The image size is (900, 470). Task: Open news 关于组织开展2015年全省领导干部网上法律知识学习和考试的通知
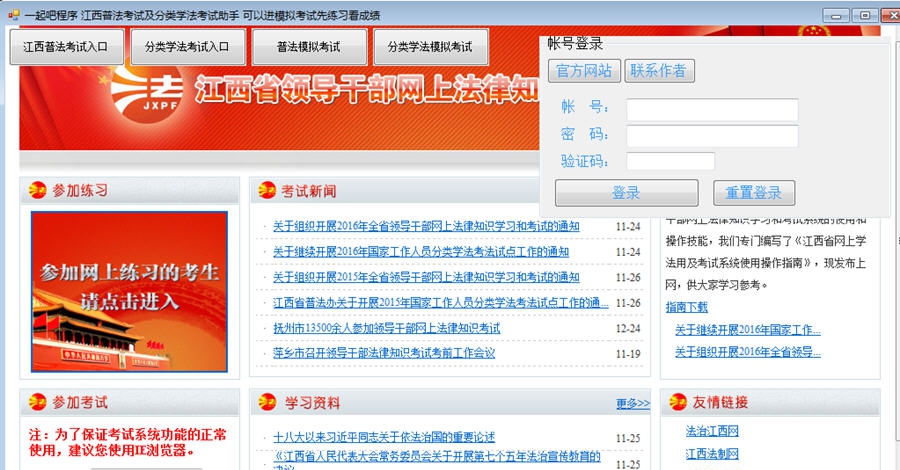pyautogui.click(x=426, y=277)
